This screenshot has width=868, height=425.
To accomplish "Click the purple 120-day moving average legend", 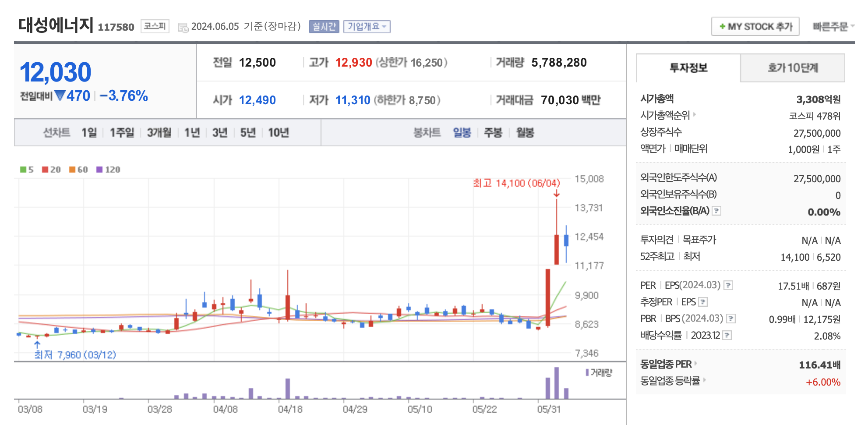I will click(108, 170).
